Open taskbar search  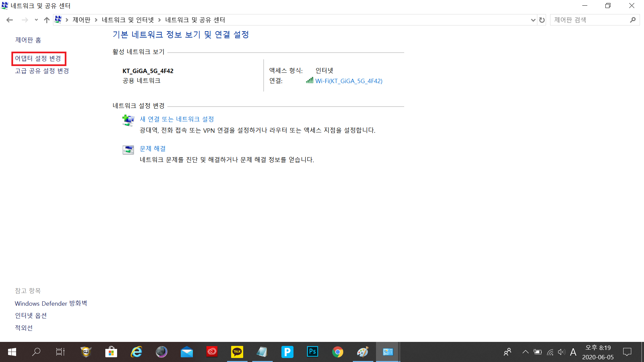click(x=36, y=352)
